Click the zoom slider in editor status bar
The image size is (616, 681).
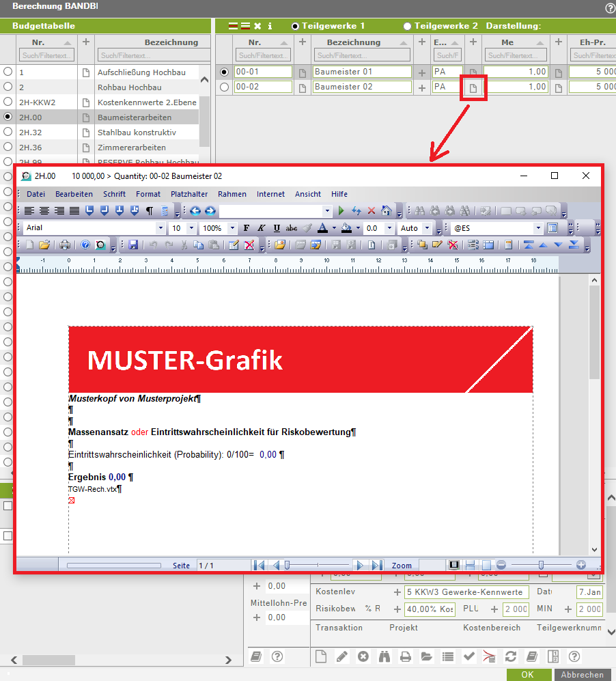(541, 565)
